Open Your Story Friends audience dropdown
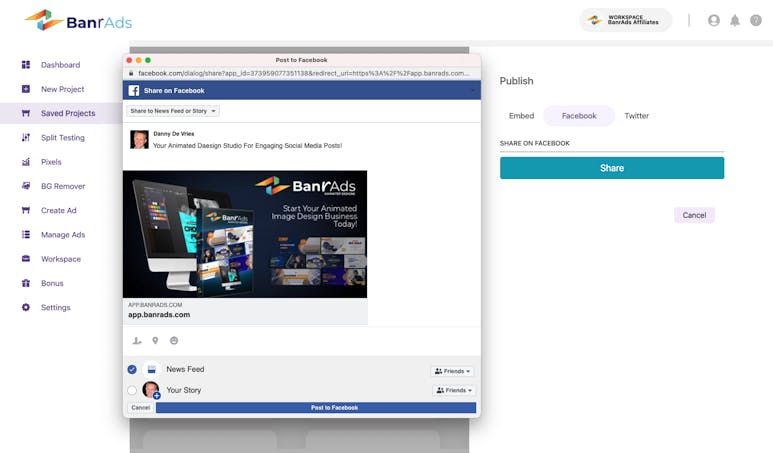 [x=453, y=390]
